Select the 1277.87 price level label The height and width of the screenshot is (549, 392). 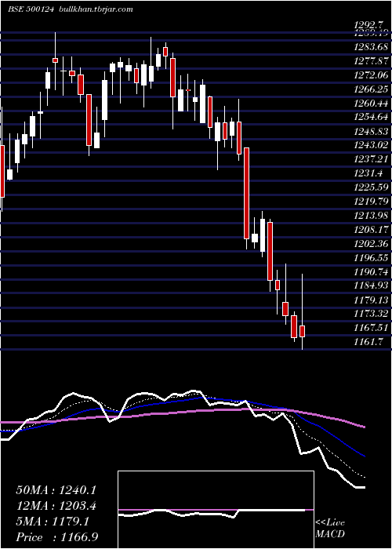pyautogui.click(x=372, y=61)
